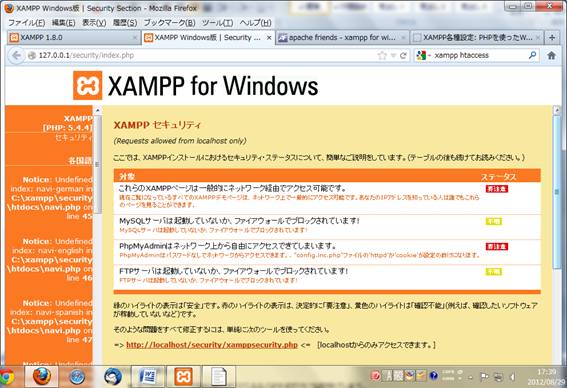
Task: Open the URL history dropdown arrow
Action: [x=393, y=56]
